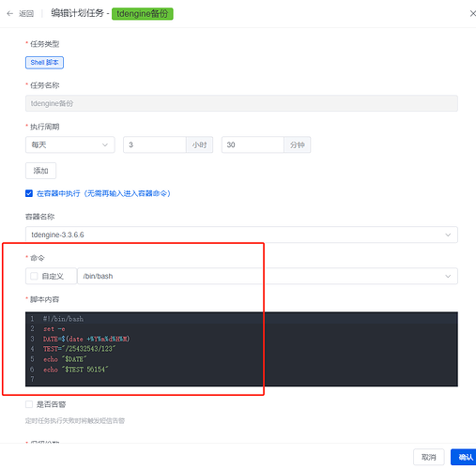Enable the 自定义 command checkbox
The width and height of the screenshot is (476, 469).
click(34, 276)
